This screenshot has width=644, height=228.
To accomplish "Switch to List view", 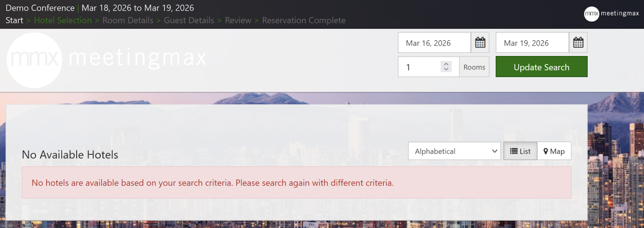I will [x=520, y=151].
